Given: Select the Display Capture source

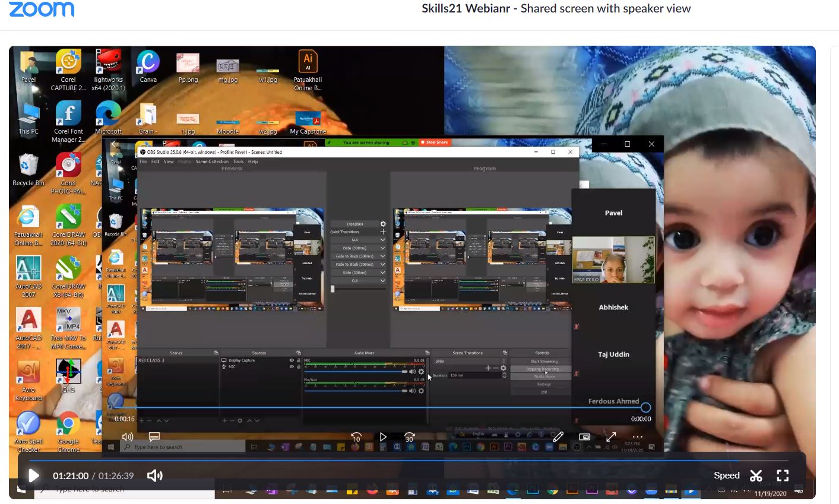Looking at the screenshot, I should [242, 360].
